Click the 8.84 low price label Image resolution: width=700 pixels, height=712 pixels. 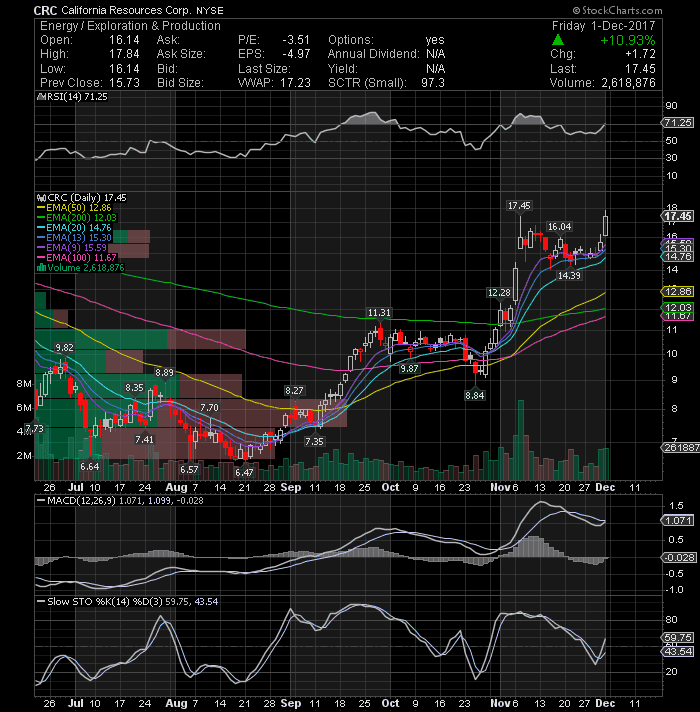click(x=475, y=396)
